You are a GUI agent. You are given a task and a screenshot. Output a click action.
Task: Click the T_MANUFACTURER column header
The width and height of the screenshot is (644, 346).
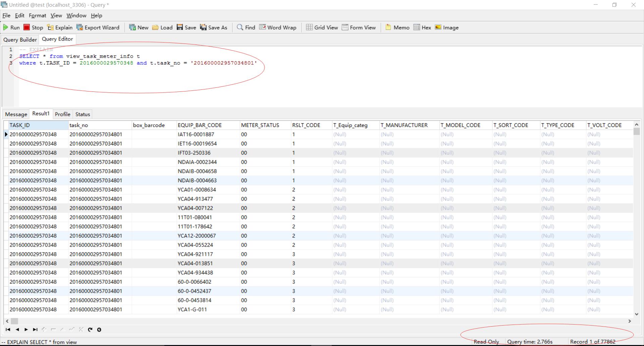click(409, 125)
